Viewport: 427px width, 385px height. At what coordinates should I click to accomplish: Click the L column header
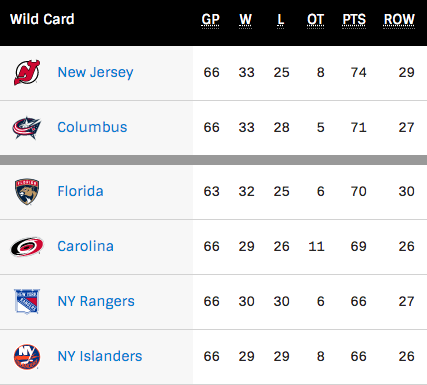[281, 20]
